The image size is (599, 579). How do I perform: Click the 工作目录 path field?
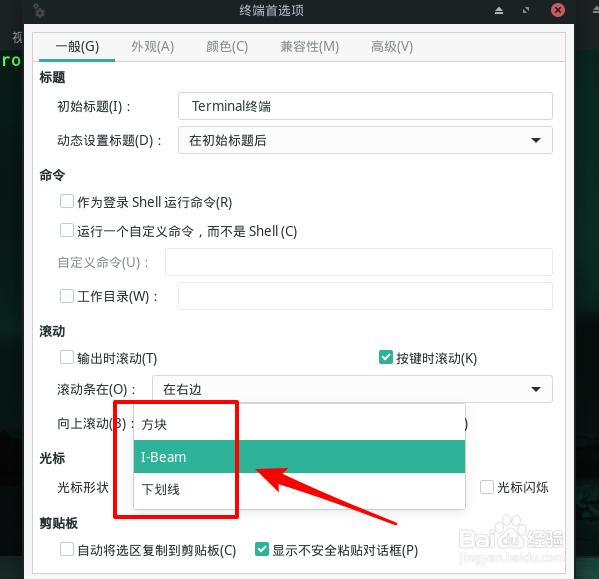tap(365, 296)
